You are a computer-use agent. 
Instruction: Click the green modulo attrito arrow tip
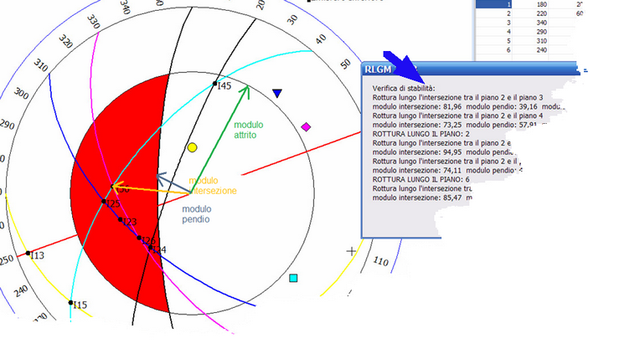tap(247, 88)
